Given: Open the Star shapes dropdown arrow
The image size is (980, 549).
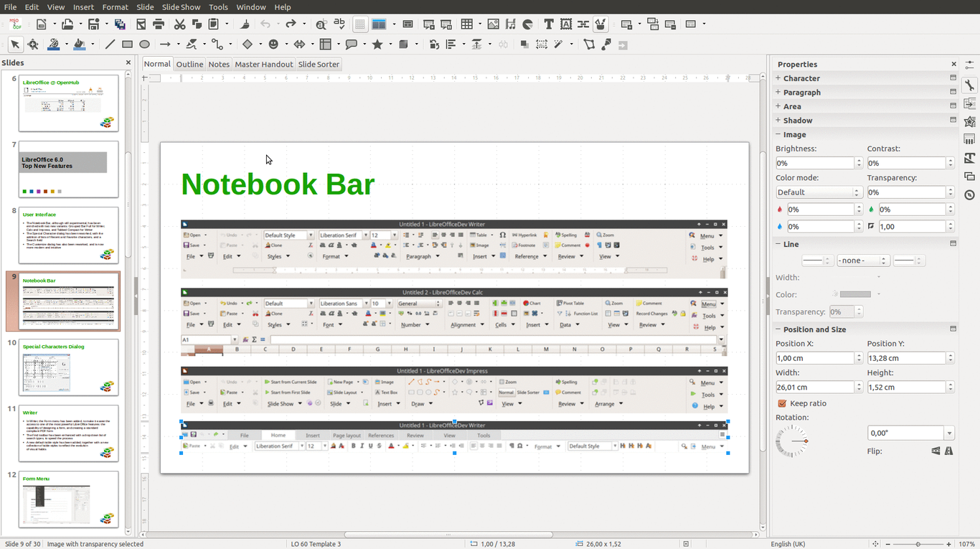Looking at the screenshot, I should (391, 44).
